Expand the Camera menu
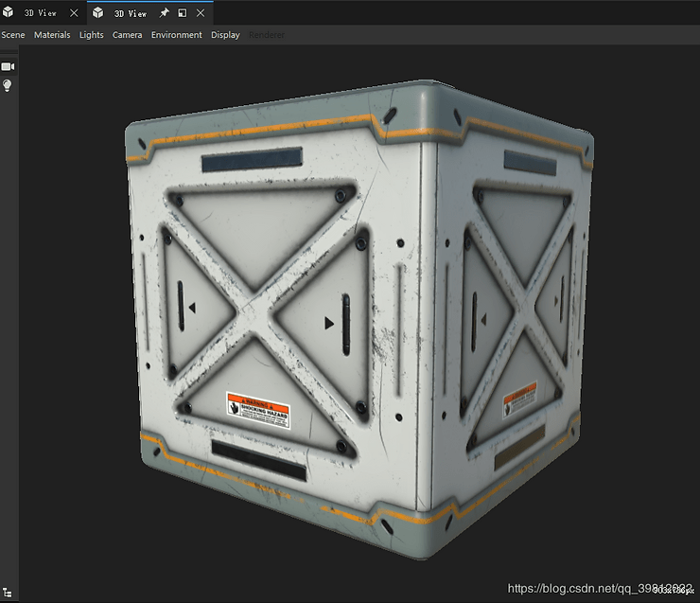This screenshot has height=603, width=700. coord(127,35)
